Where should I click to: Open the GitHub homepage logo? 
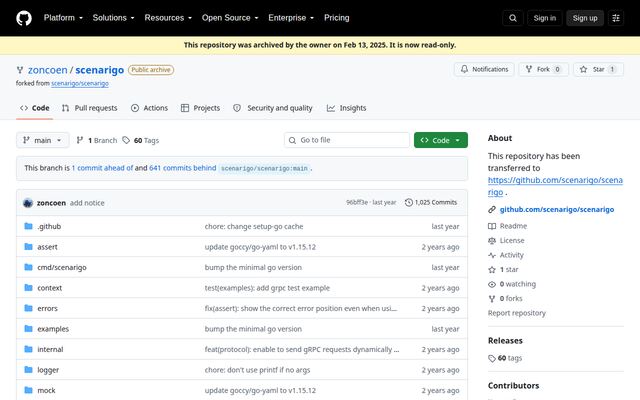(24, 18)
